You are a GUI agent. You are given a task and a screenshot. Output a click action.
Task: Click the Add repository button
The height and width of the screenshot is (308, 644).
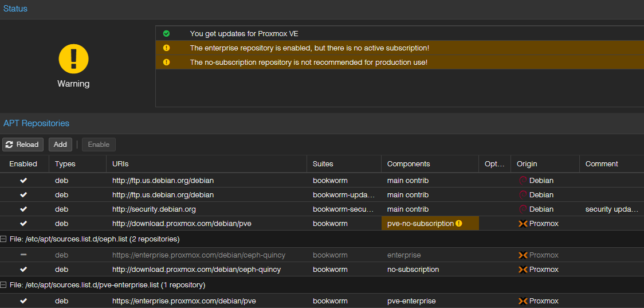60,145
